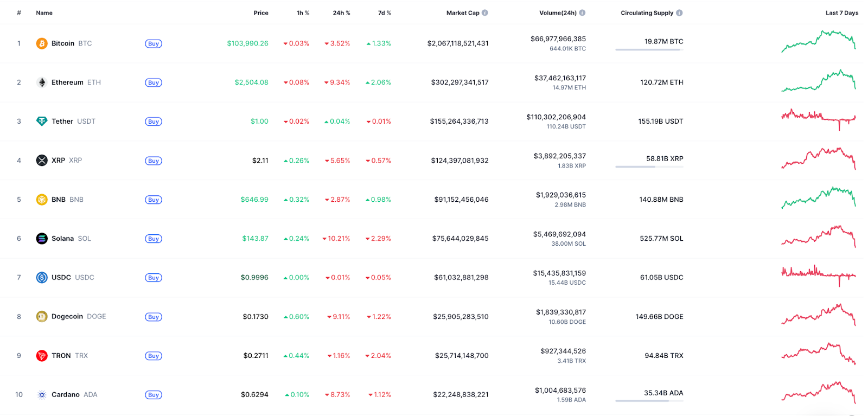Click the XRP coin icon
The width and height of the screenshot is (868, 416).
pyautogui.click(x=42, y=161)
